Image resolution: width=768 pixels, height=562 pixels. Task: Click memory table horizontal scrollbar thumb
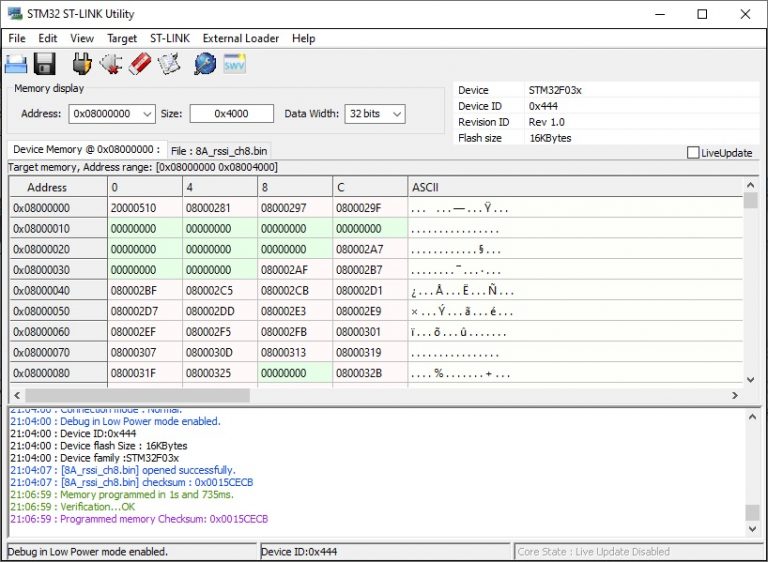[x=138, y=395]
